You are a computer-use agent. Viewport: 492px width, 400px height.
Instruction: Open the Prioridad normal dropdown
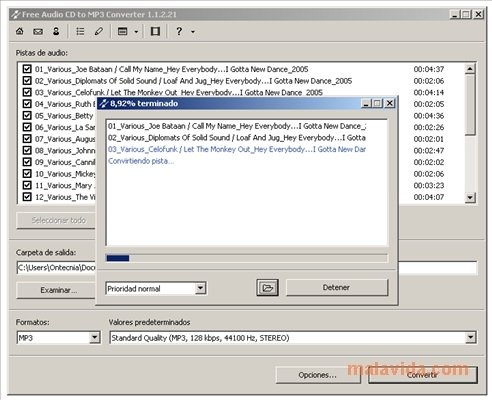(200, 288)
